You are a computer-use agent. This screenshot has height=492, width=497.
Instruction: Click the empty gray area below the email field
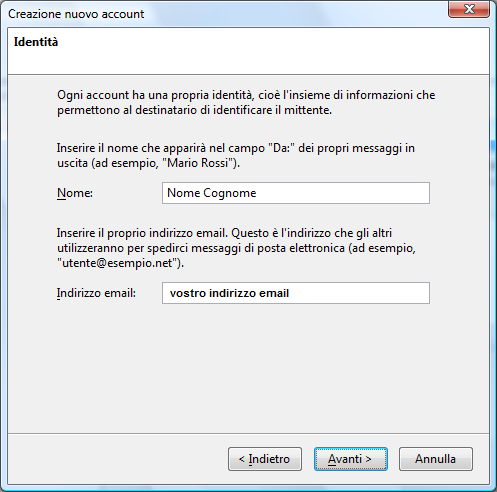click(248, 367)
